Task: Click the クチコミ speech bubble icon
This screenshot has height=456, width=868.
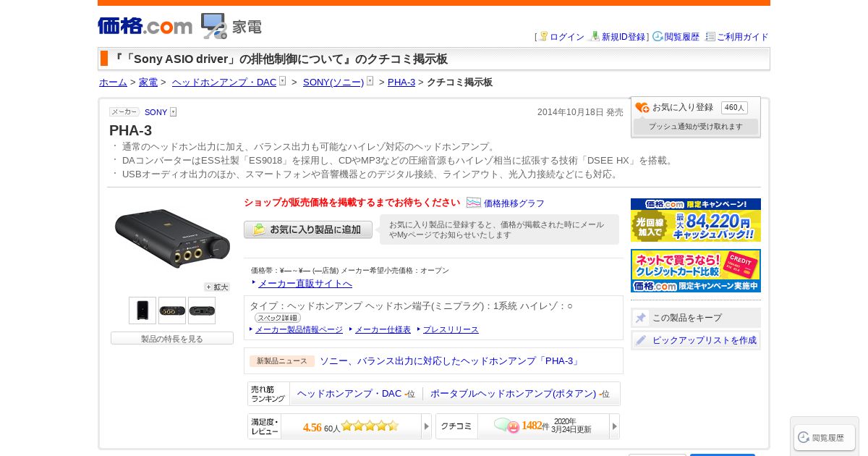Action: 506,426
